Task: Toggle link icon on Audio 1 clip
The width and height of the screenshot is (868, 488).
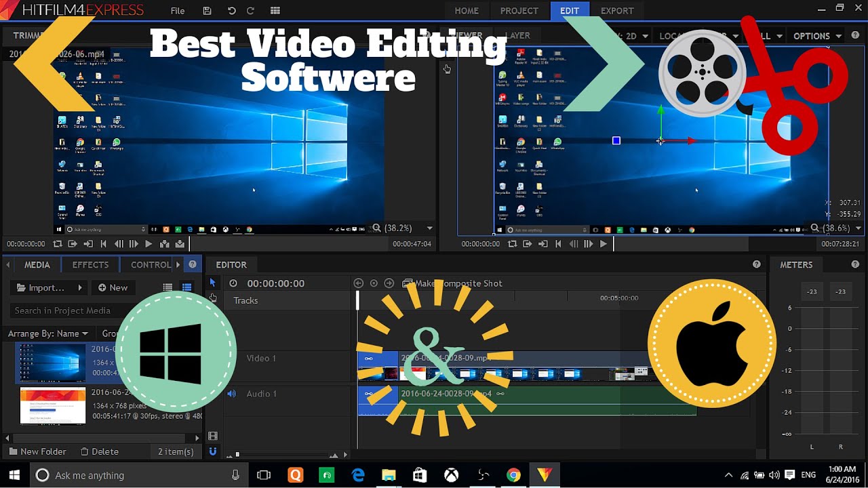Action: [x=368, y=393]
